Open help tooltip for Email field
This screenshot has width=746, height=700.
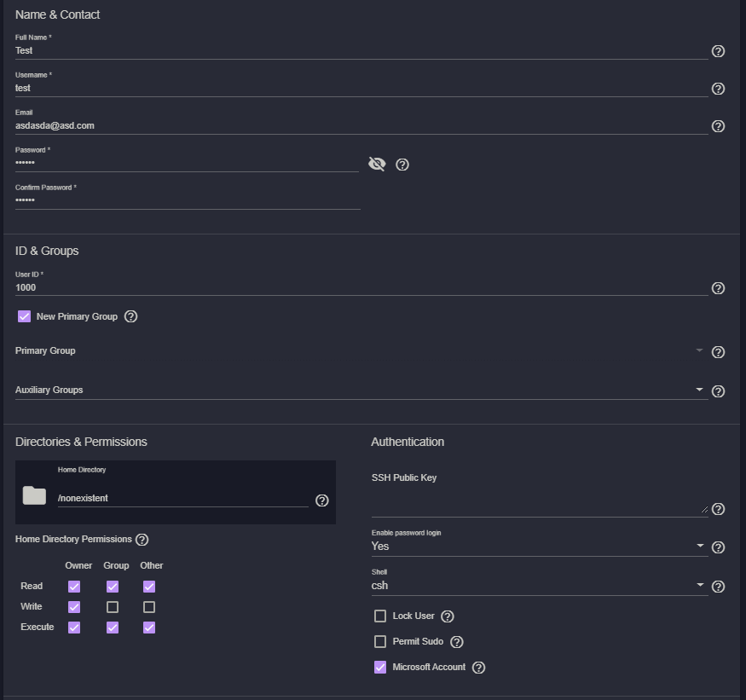[718, 126]
